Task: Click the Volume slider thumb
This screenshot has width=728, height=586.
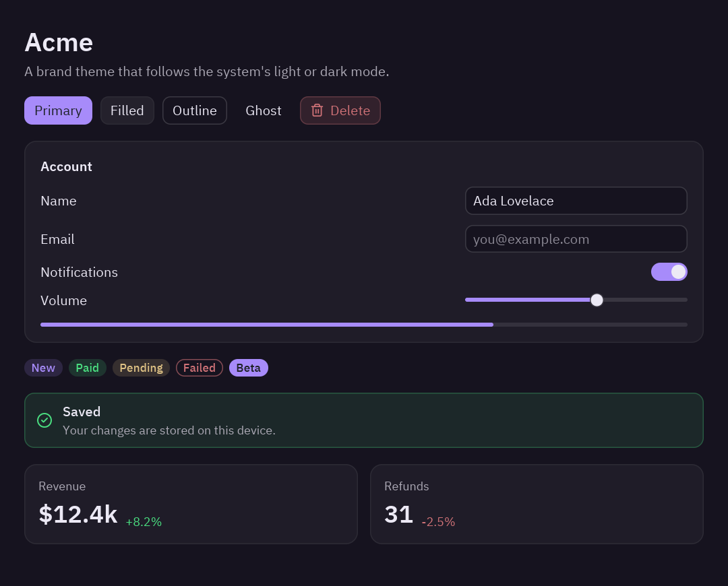Action: coord(597,300)
